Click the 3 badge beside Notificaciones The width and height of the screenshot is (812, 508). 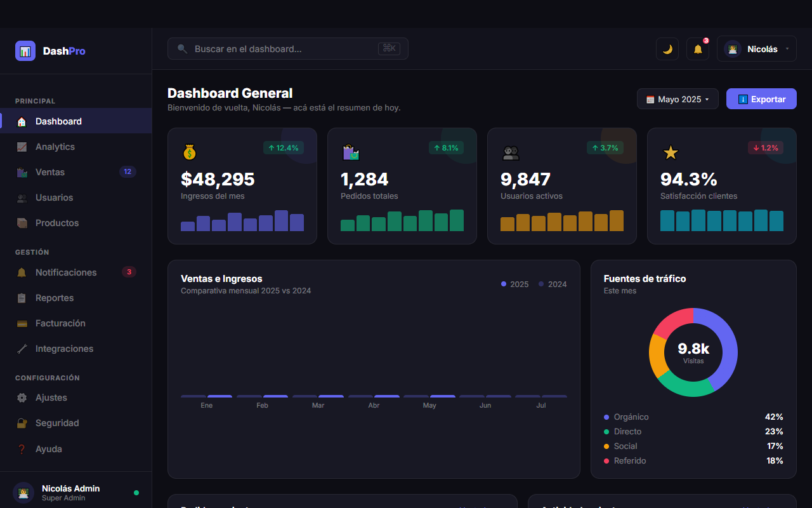point(129,272)
